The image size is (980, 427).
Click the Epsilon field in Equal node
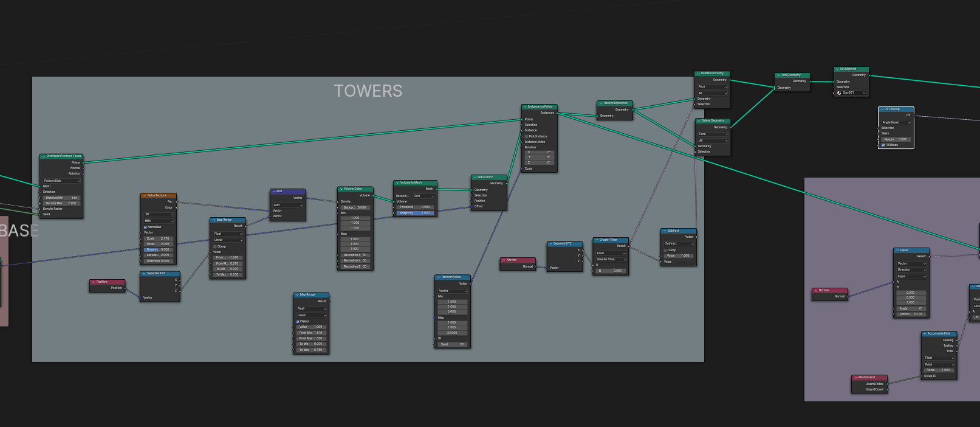[x=911, y=314]
